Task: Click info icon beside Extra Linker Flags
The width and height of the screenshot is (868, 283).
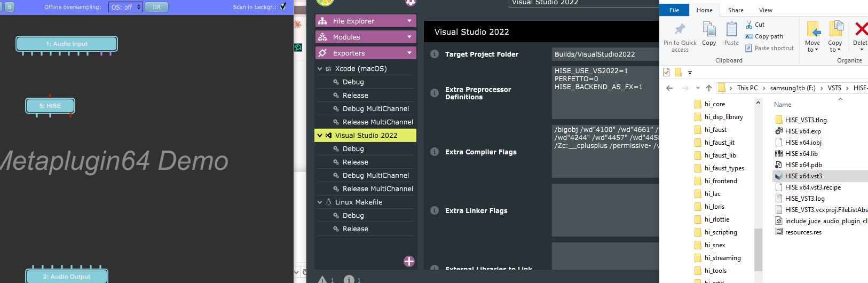Action: tap(435, 210)
